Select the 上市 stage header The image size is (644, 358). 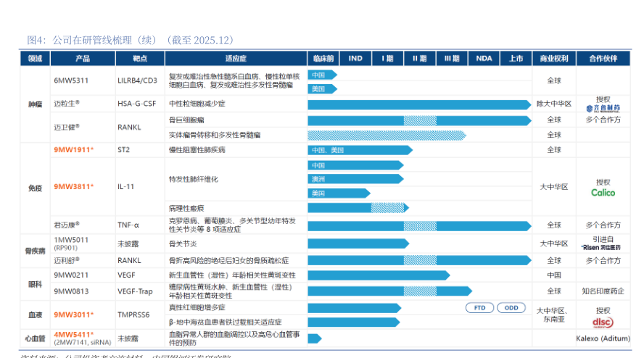tap(516, 58)
